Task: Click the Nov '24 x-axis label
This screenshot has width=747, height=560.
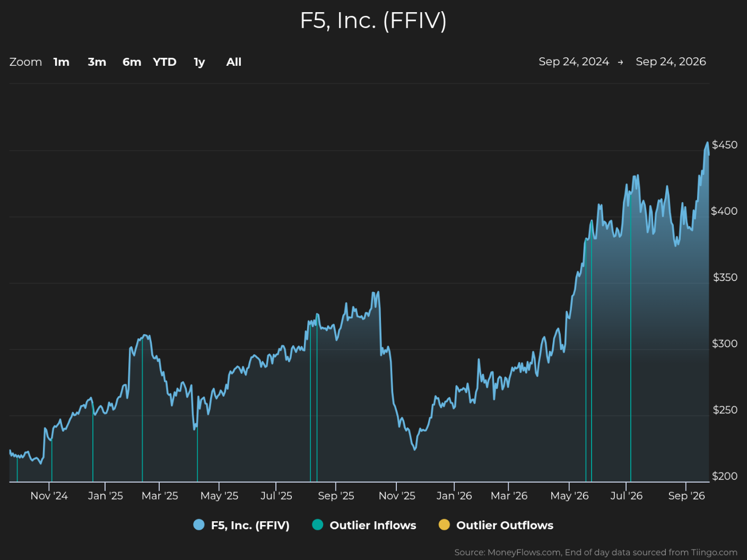Action: coord(49,496)
